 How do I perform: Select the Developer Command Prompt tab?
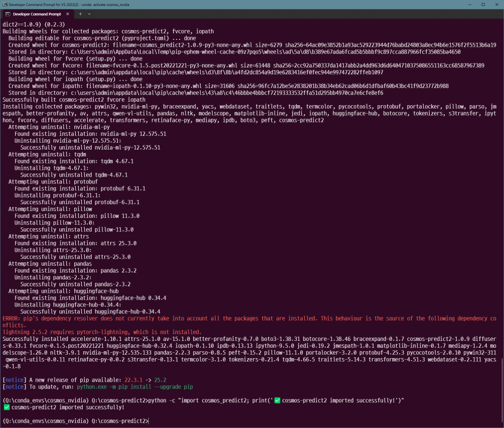[37, 14]
